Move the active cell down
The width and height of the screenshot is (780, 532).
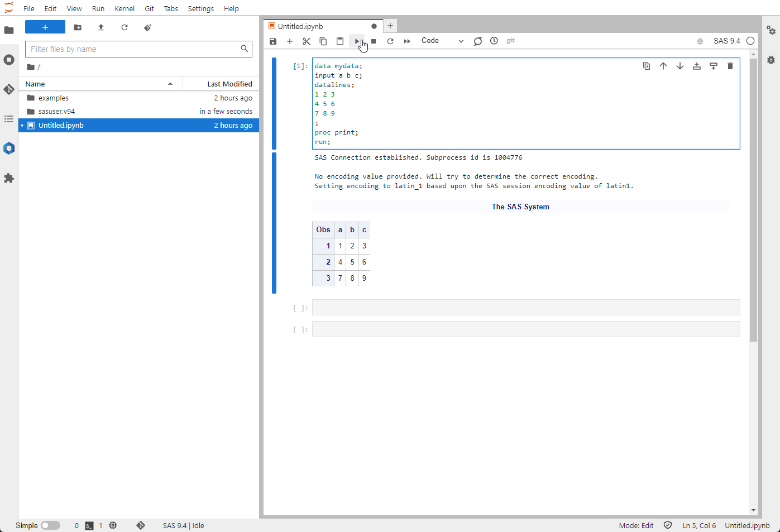pos(680,66)
